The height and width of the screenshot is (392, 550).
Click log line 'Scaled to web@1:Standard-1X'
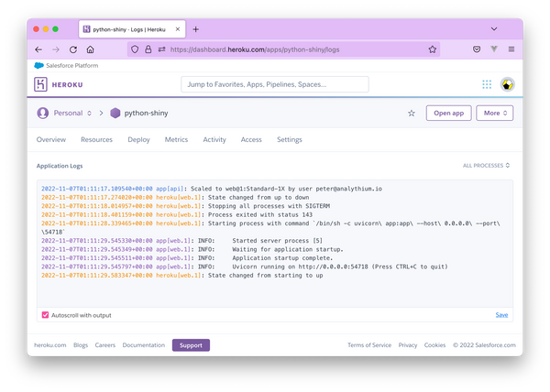click(x=212, y=189)
